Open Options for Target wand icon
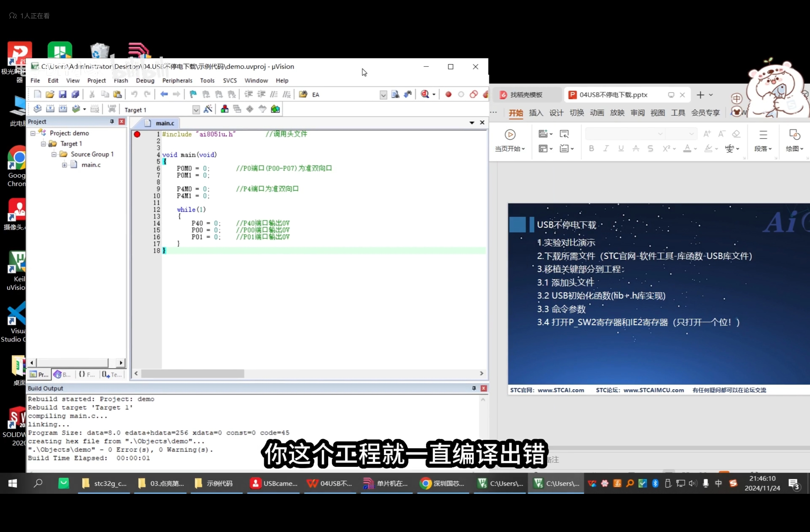 point(208,109)
